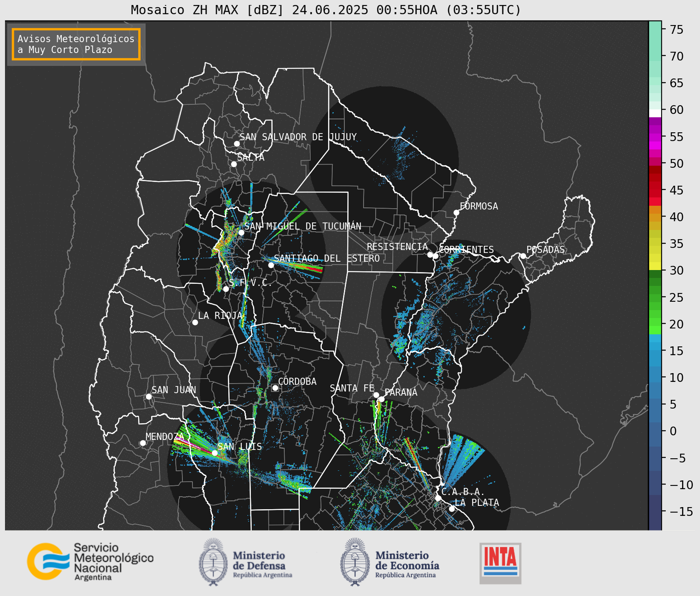Click the SANTIAGO DEL ESTERO label
The height and width of the screenshot is (596, 700).
tap(327, 258)
